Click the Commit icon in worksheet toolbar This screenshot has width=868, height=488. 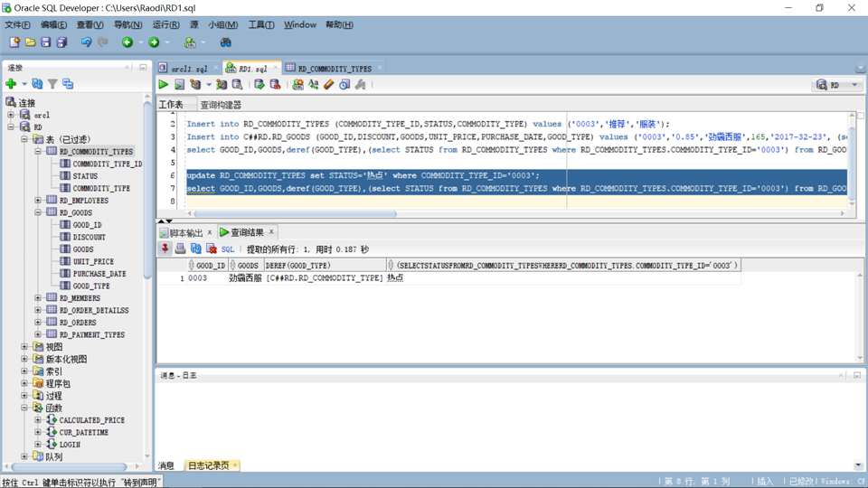tap(259, 85)
